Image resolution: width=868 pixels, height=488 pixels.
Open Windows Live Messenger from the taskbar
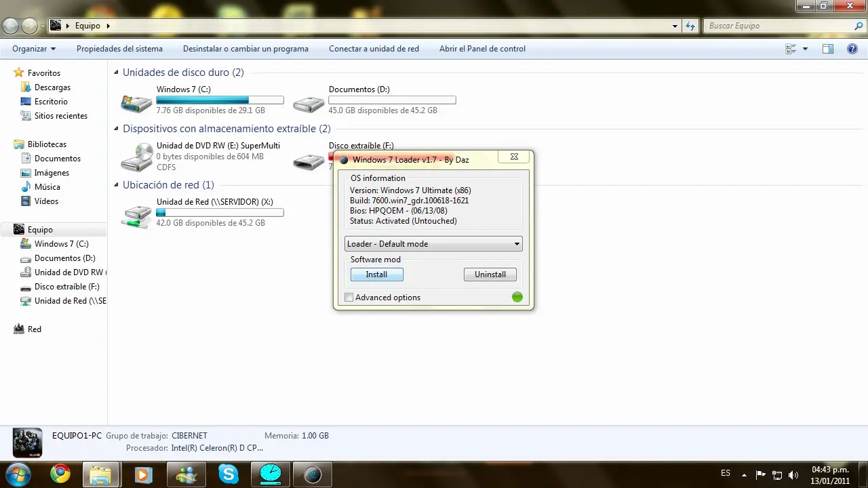(186, 474)
